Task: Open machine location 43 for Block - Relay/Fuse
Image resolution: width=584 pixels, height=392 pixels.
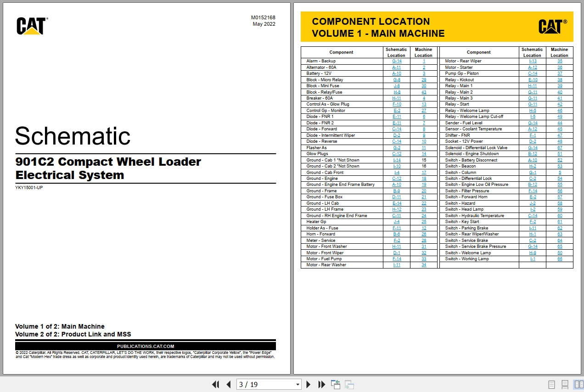Action: (424, 92)
